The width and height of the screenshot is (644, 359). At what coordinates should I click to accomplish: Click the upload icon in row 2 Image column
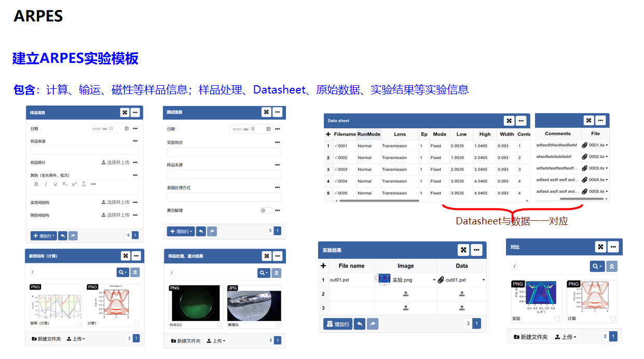click(x=405, y=294)
